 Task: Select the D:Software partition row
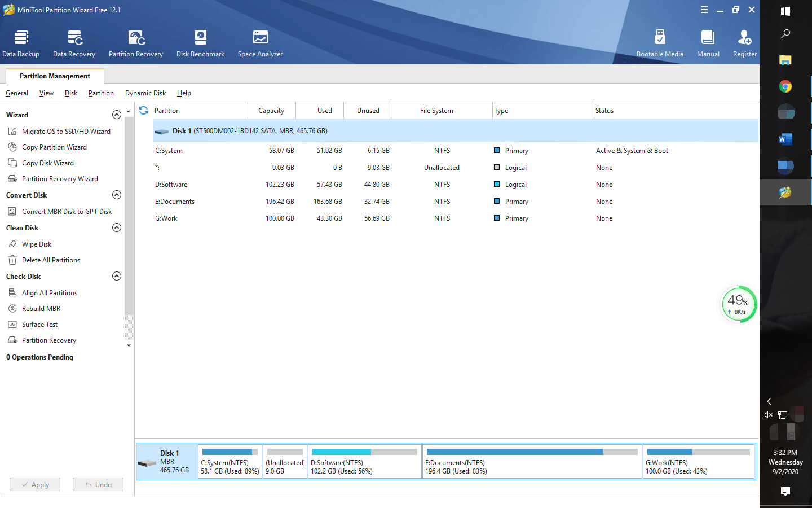pyautogui.click(x=456, y=185)
